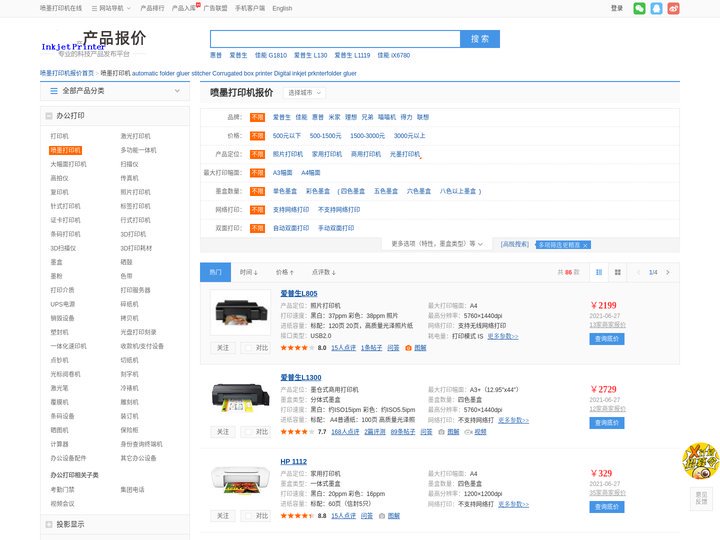Open the feedback widget at right edge
Viewport: 720px width, 540px height.
(x=701, y=498)
